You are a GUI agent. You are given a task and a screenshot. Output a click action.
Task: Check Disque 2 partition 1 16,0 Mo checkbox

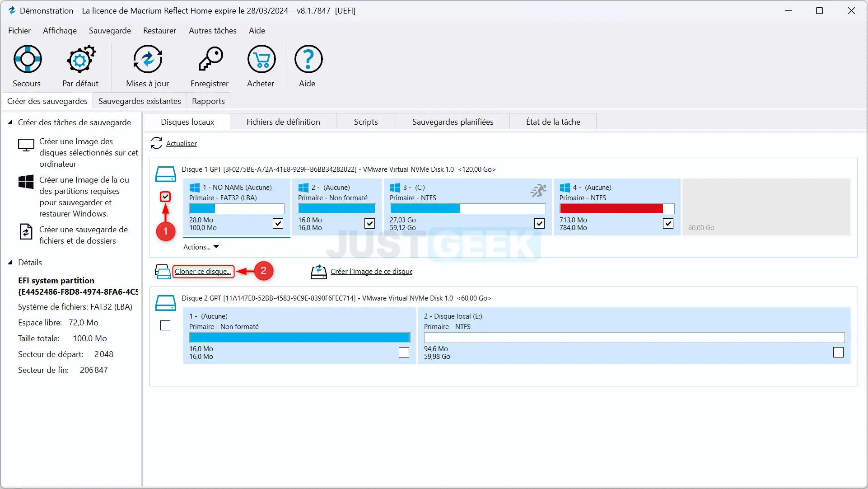coord(404,352)
